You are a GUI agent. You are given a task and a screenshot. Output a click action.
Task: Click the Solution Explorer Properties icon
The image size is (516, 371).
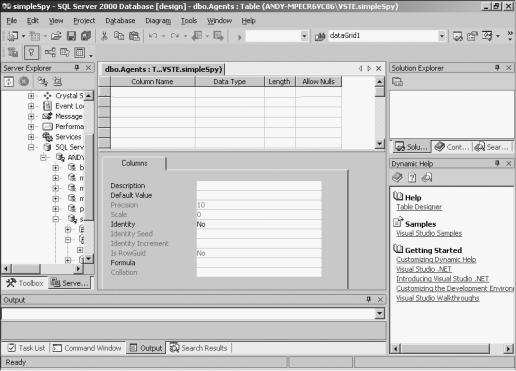[x=397, y=81]
